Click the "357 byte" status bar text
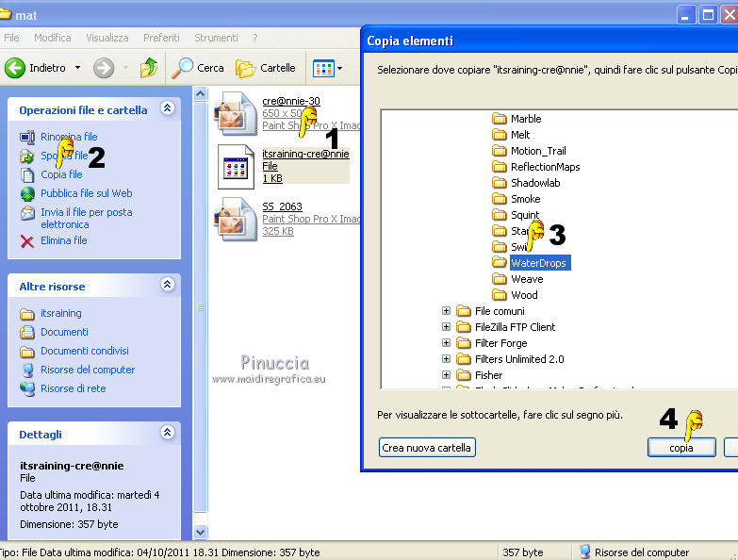 (523, 552)
